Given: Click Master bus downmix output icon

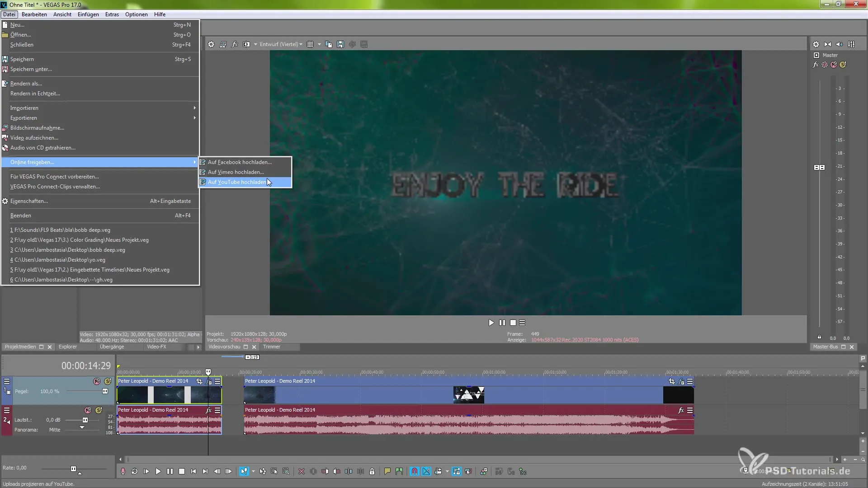Looking at the screenshot, I should point(828,44).
